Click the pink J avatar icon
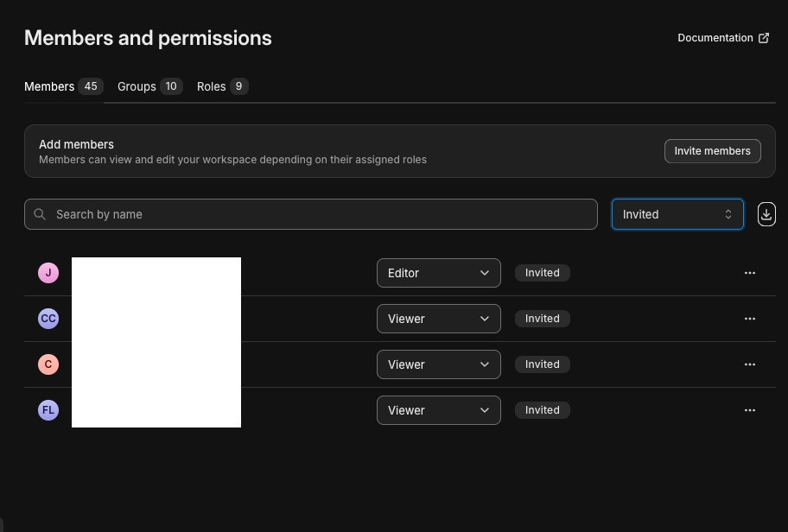The height and width of the screenshot is (532, 788). (x=48, y=273)
